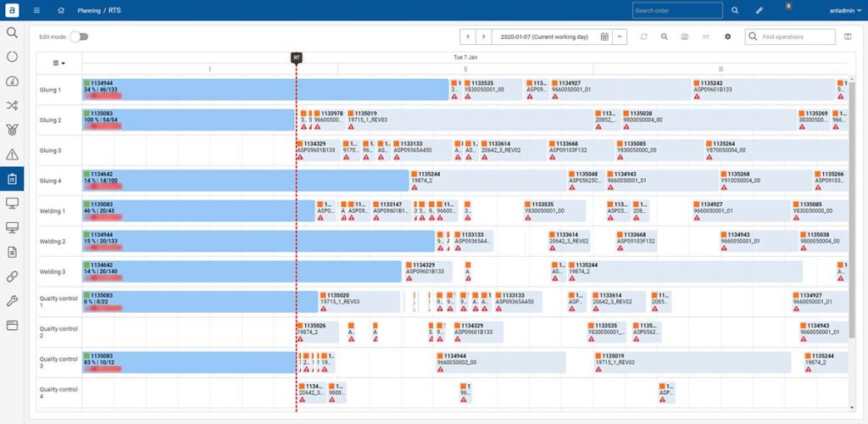Viewport: 868px width, 424px height.
Task: Open the calendar date picker icon
Action: (604, 36)
